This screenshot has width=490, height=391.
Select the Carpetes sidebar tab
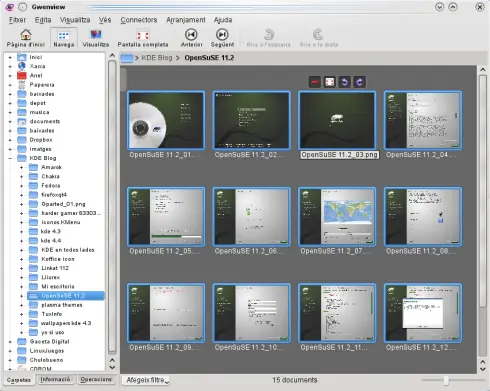pos(19,380)
